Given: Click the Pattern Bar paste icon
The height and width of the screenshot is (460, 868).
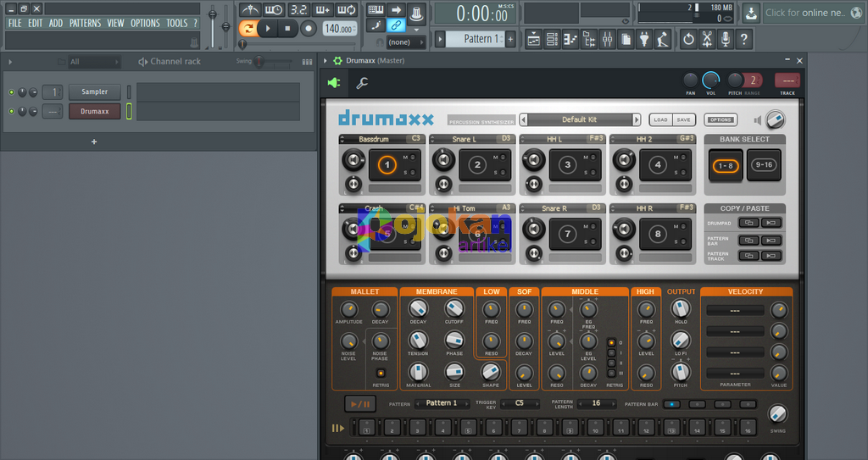Looking at the screenshot, I should click(x=771, y=241).
